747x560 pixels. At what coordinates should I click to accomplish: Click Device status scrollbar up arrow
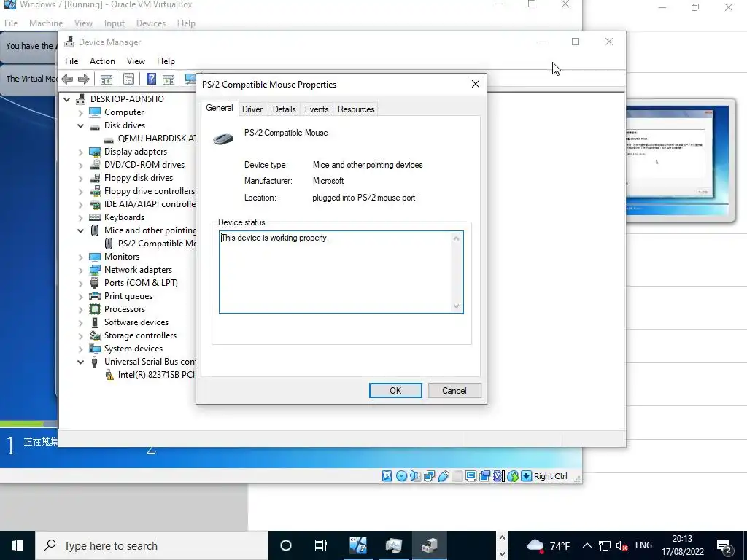pos(457,238)
